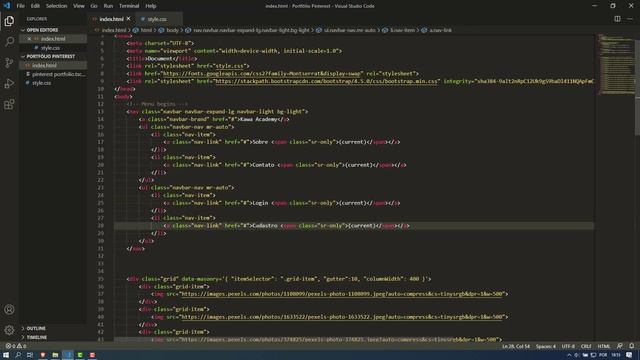Open the View menu
Screen dimensions: 640x360
79,6
